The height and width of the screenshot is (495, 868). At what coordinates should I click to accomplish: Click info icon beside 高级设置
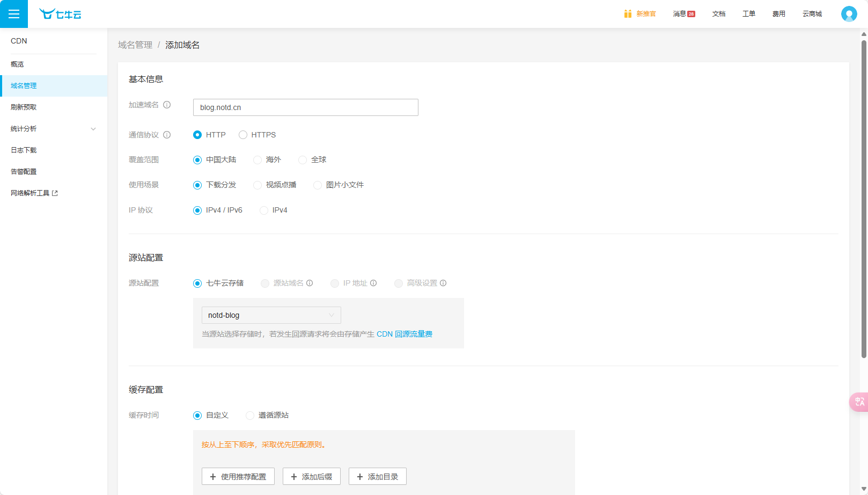[x=443, y=283]
